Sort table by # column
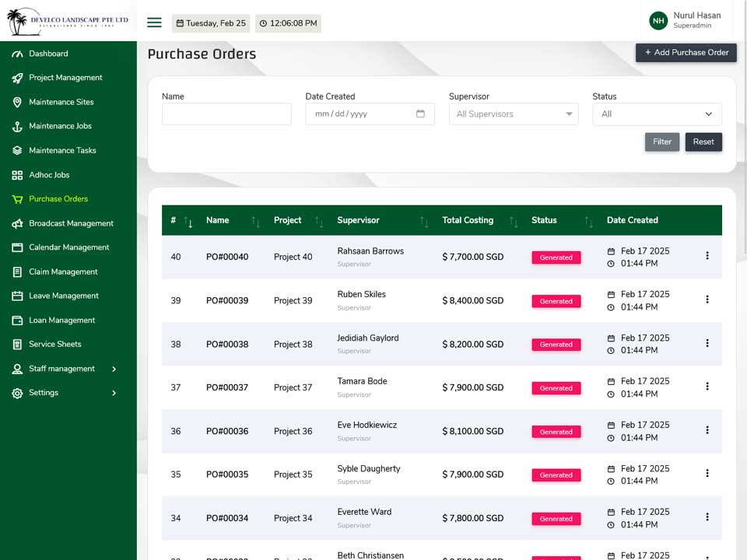The width and height of the screenshot is (747, 560). tap(188, 221)
